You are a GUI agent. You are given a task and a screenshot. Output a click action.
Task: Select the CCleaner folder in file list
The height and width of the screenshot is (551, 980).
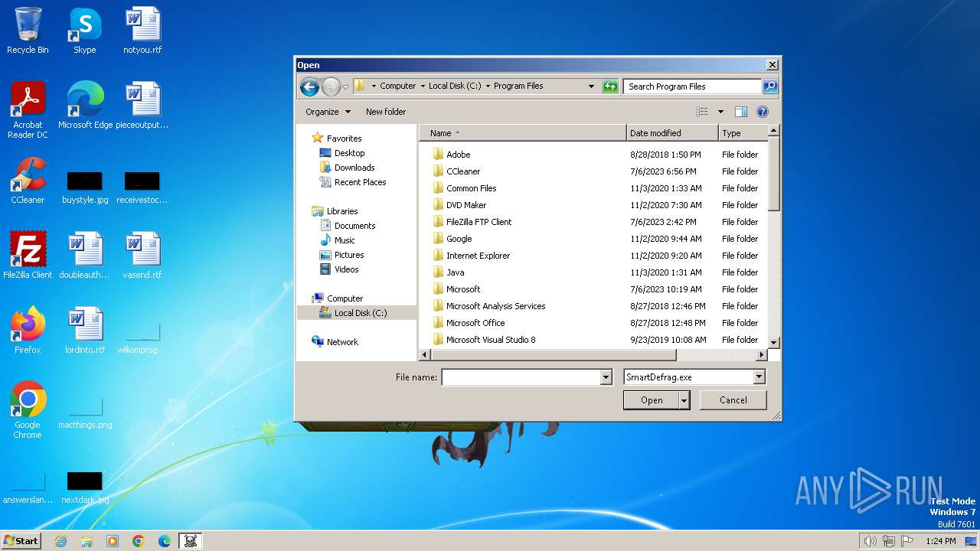[x=463, y=171]
